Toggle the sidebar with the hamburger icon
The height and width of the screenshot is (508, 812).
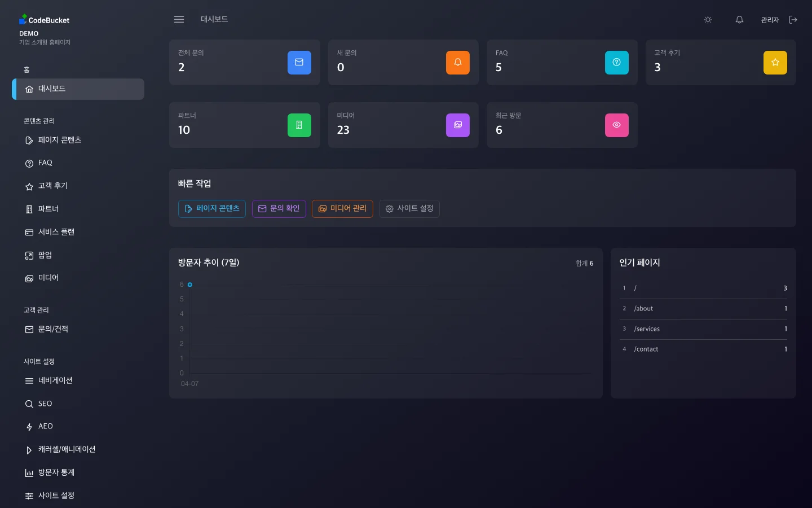[x=179, y=19]
